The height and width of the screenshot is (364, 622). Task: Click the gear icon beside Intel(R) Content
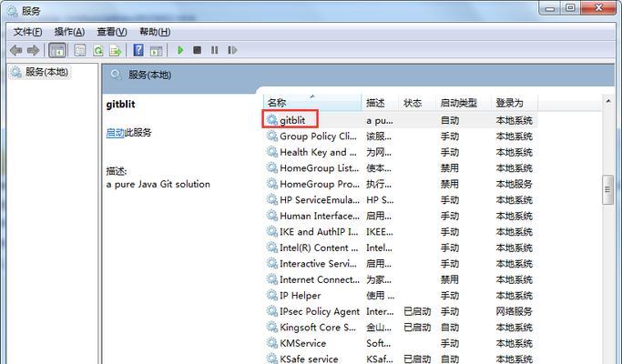(272, 248)
